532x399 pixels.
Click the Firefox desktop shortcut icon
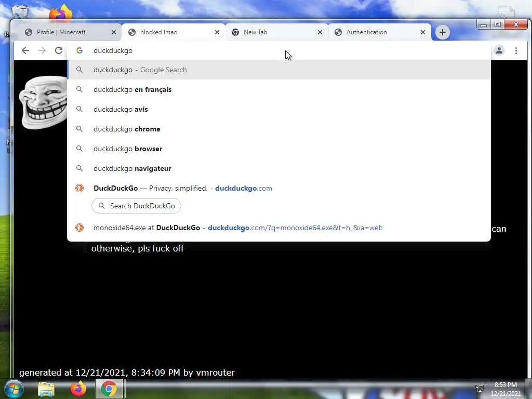(x=61, y=13)
